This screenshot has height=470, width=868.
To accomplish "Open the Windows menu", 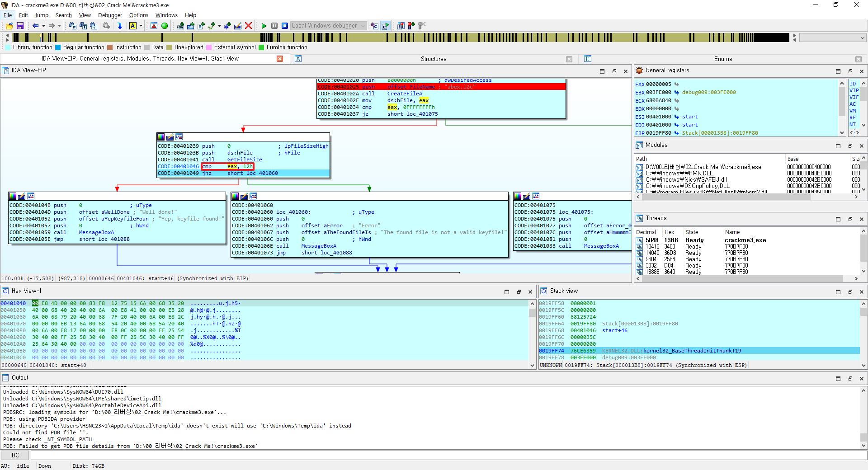I will click(x=166, y=15).
